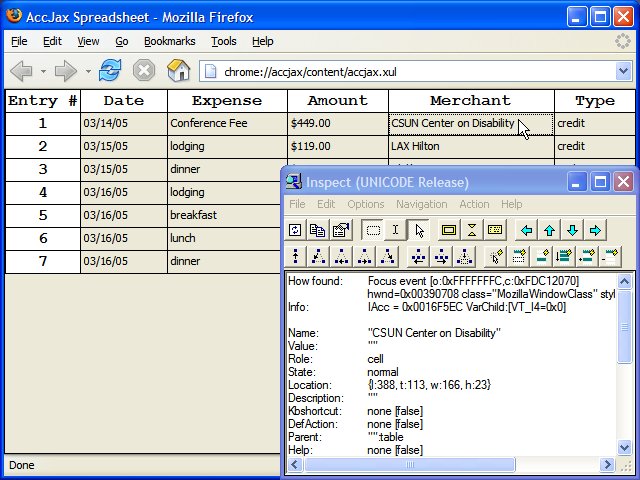Click the cyan left arrow navigation icon
Screen dimensions: 640x480
527,230
